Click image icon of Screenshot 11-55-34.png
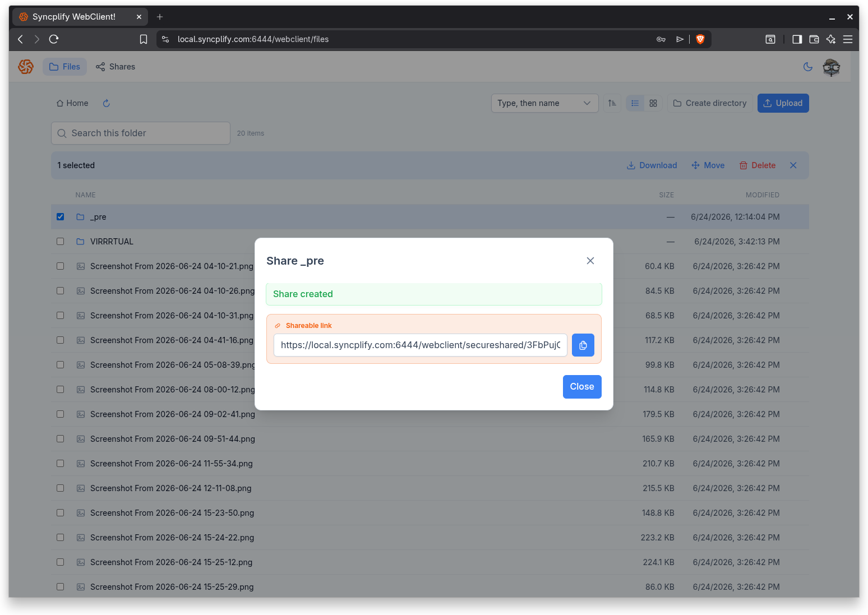 tap(81, 464)
